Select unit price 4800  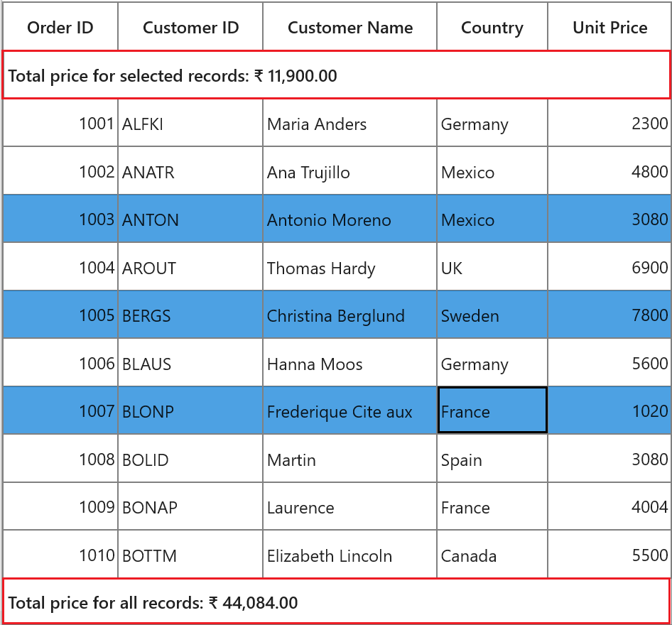(609, 171)
